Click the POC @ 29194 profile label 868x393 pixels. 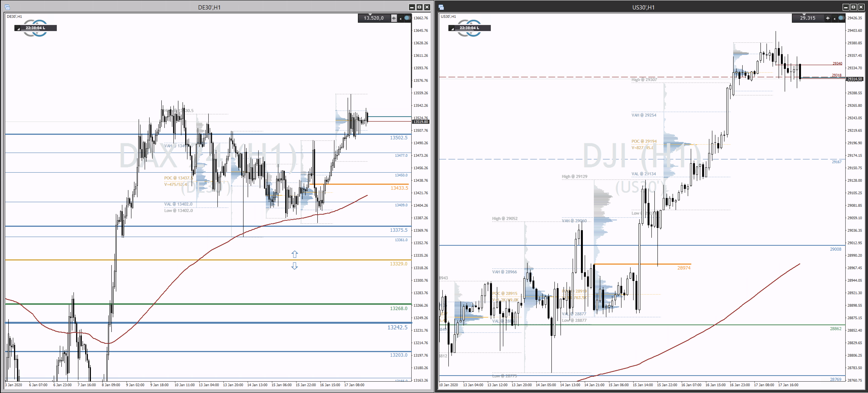coord(644,141)
